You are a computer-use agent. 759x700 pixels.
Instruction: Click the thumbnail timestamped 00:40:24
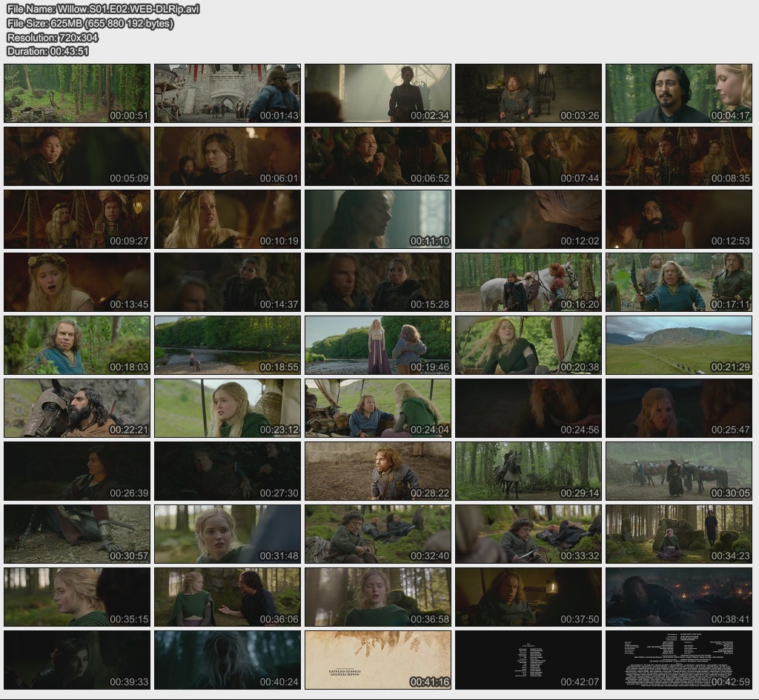click(228, 660)
